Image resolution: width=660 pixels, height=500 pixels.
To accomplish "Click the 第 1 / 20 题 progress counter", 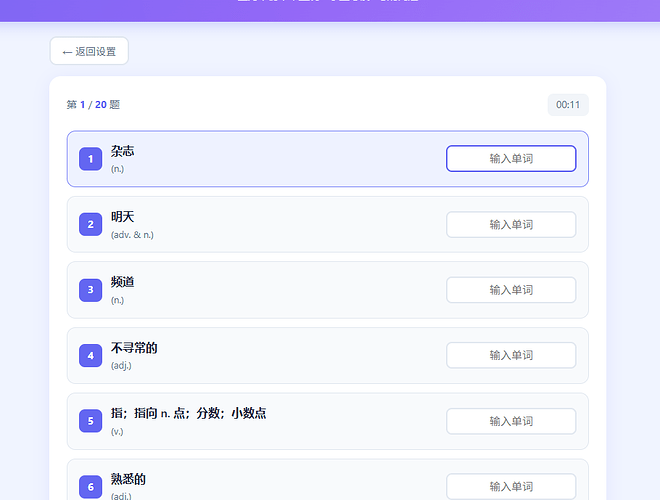I will [x=93, y=105].
